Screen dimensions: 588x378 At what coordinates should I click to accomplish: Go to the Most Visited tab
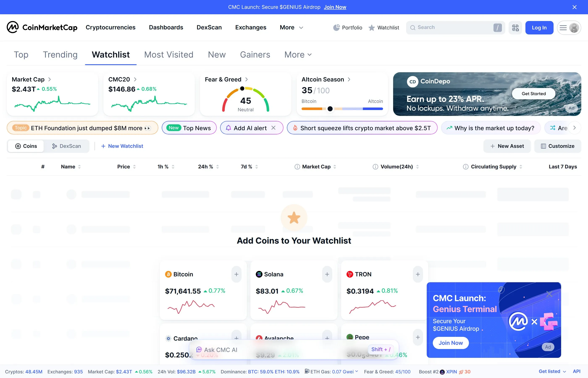click(169, 54)
